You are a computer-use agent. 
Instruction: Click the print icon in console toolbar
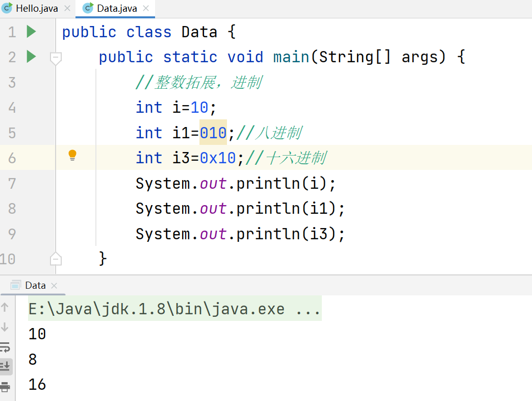click(5, 386)
